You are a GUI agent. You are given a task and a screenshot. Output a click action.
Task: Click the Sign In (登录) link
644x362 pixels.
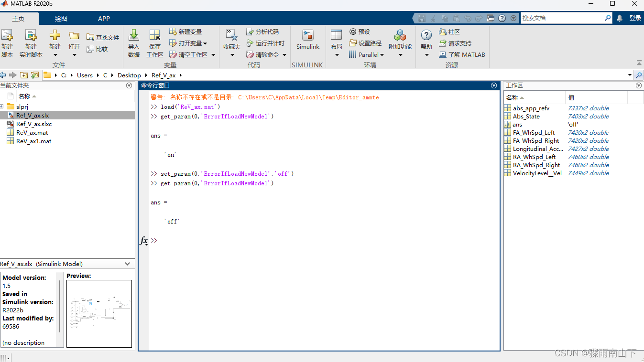[635, 18]
